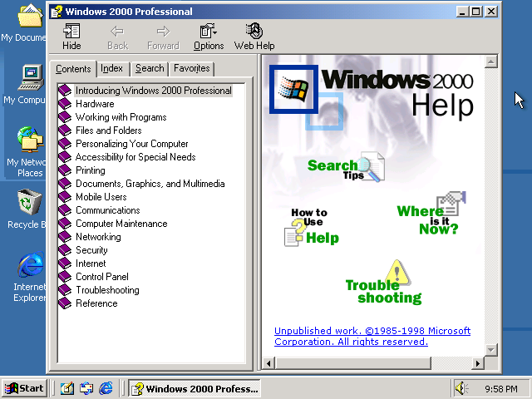Select Accessibility for Special Needs topic

[135, 157]
